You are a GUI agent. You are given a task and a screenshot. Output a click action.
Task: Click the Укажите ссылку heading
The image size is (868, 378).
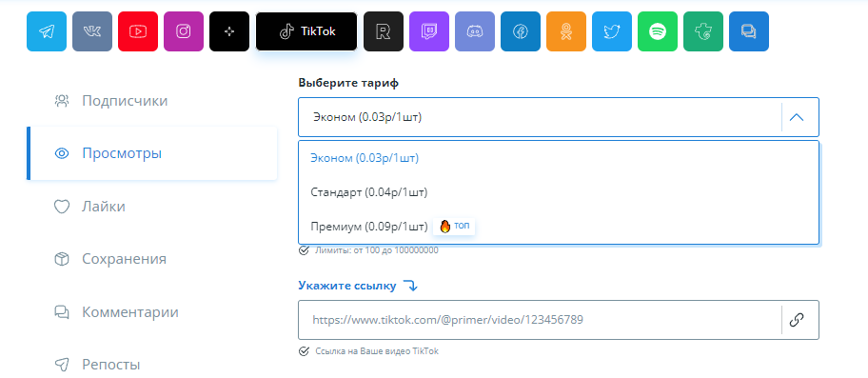pos(347,287)
